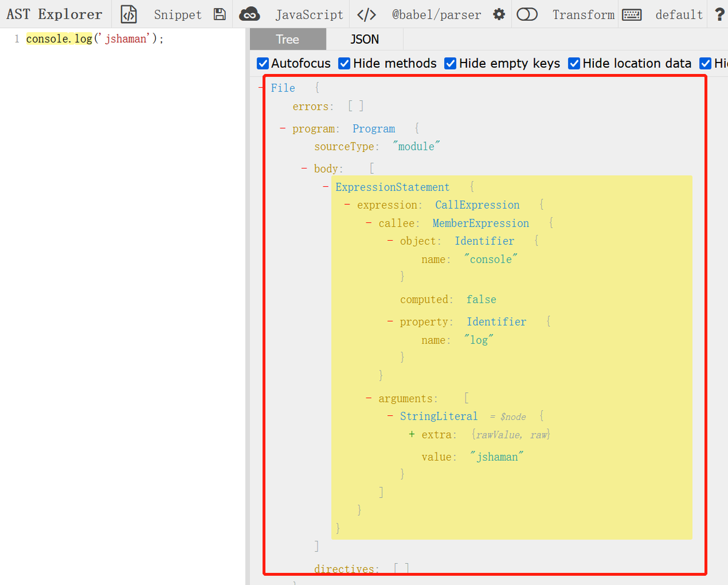The height and width of the screenshot is (585, 728).
Task: Collapse the arguments array node
Action: pos(369,398)
